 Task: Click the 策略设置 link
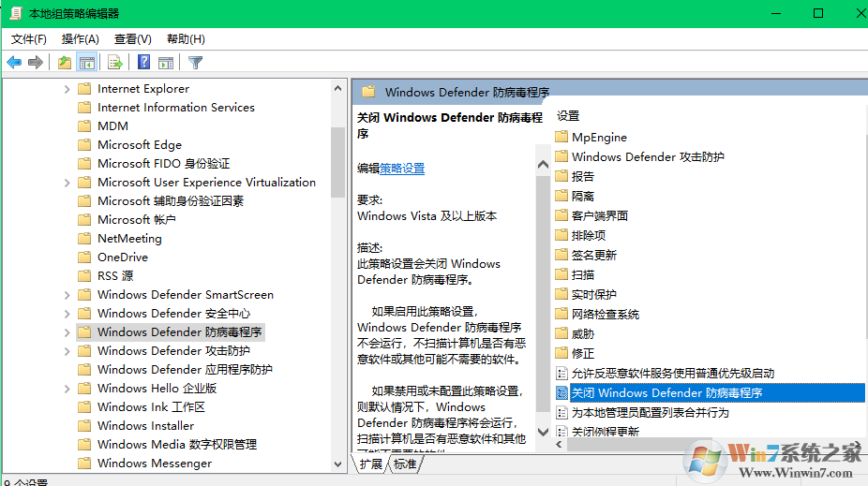coord(402,169)
